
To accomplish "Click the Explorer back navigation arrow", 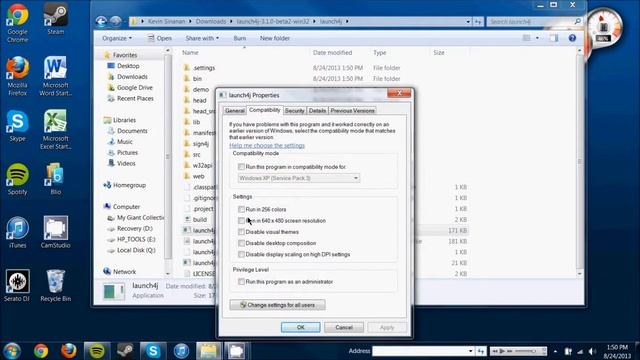I will point(101,21).
